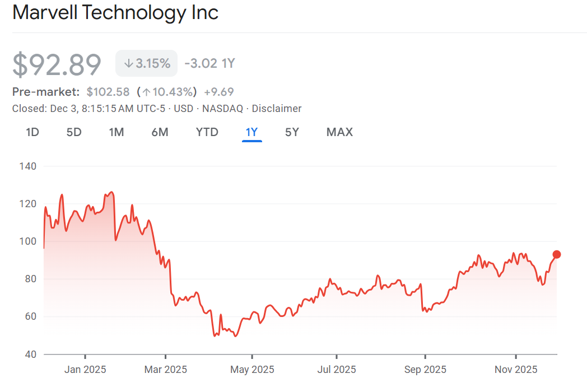
Task: Switch chart to 5Y range
Action: click(292, 132)
